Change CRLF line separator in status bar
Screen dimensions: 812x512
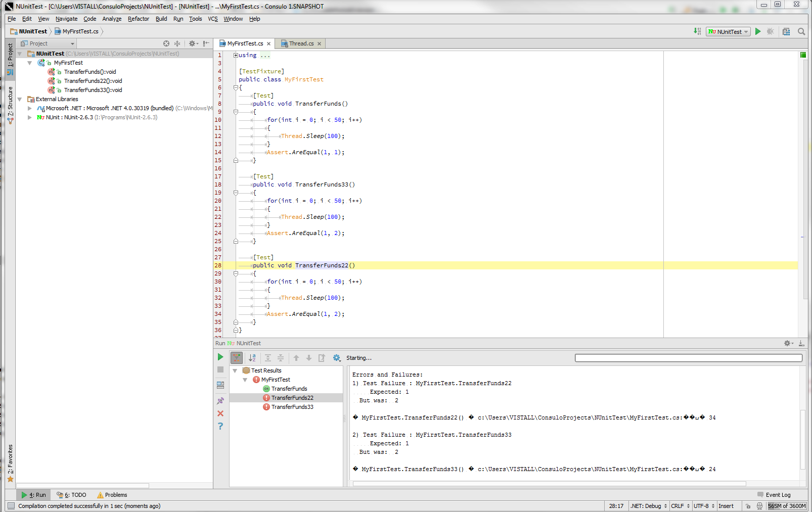[680, 506]
